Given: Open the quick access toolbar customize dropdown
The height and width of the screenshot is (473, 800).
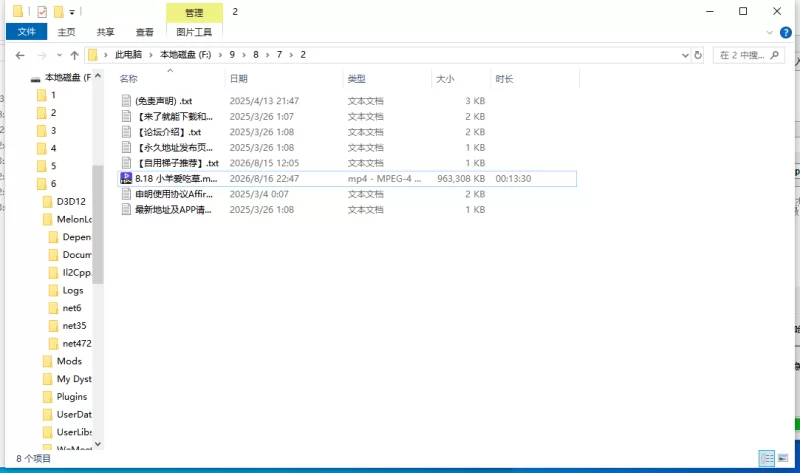Looking at the screenshot, I should pos(72,12).
